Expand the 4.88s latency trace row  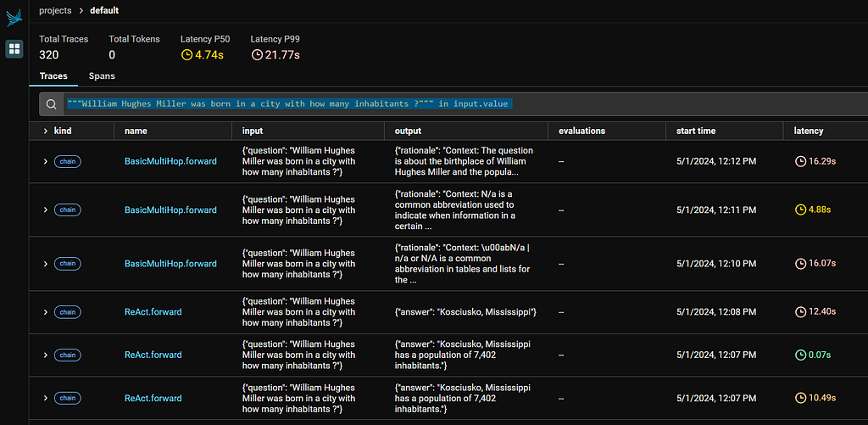(x=46, y=210)
